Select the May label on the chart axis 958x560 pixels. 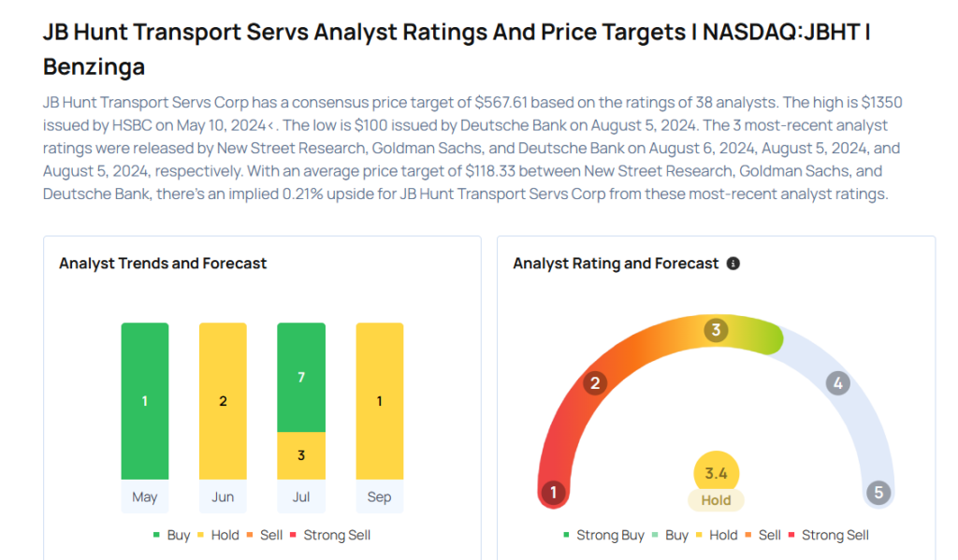(x=145, y=496)
